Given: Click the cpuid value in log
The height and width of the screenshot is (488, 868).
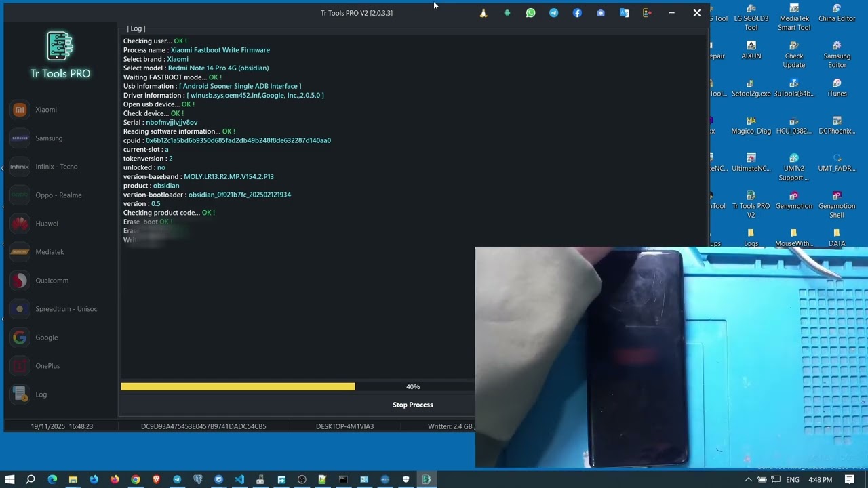Looking at the screenshot, I should [238, 140].
